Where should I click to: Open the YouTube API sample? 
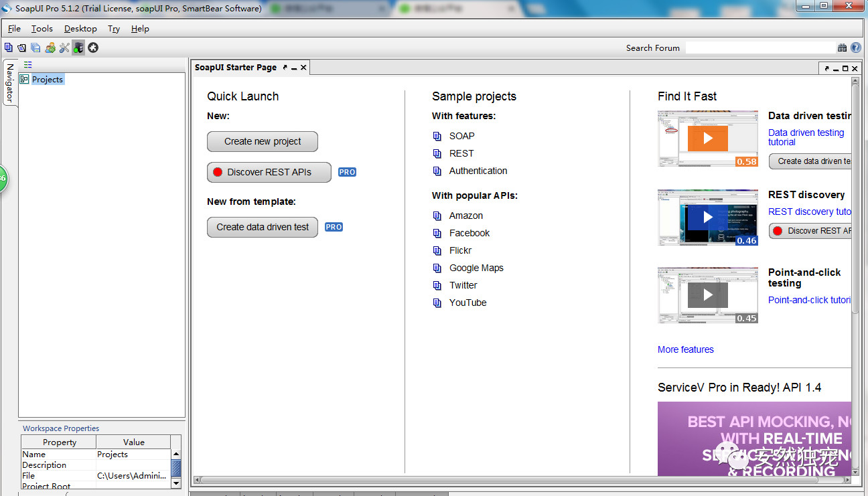(468, 303)
